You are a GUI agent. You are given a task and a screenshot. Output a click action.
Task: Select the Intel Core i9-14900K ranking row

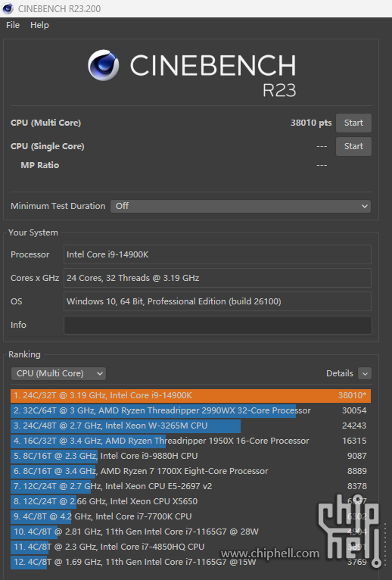[191, 395]
